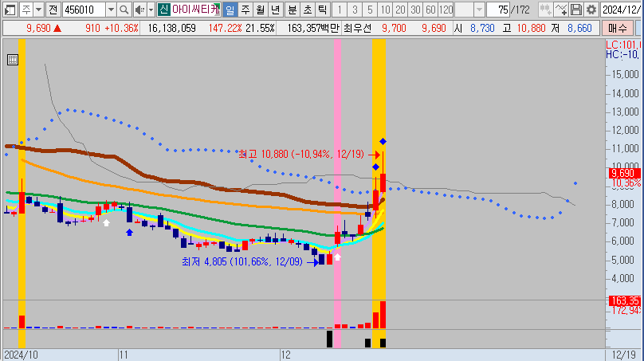Click the best ask price 9,700
Screen dimensions: 644x361
[x=394, y=29]
